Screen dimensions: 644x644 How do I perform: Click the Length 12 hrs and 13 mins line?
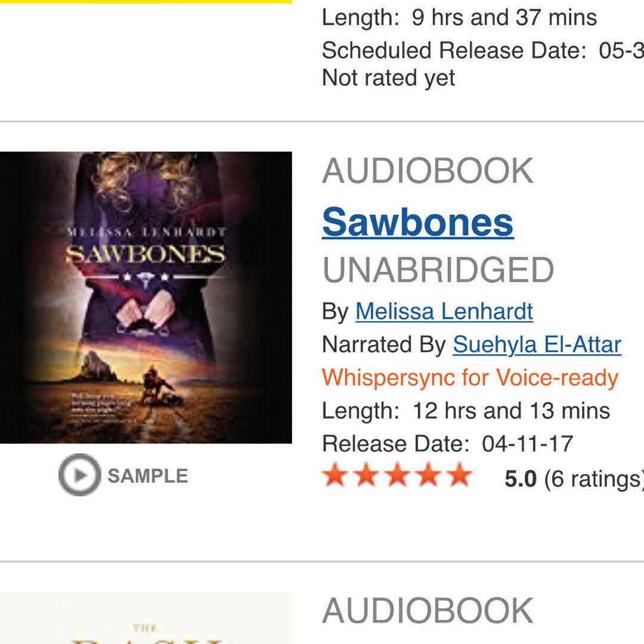point(466,411)
